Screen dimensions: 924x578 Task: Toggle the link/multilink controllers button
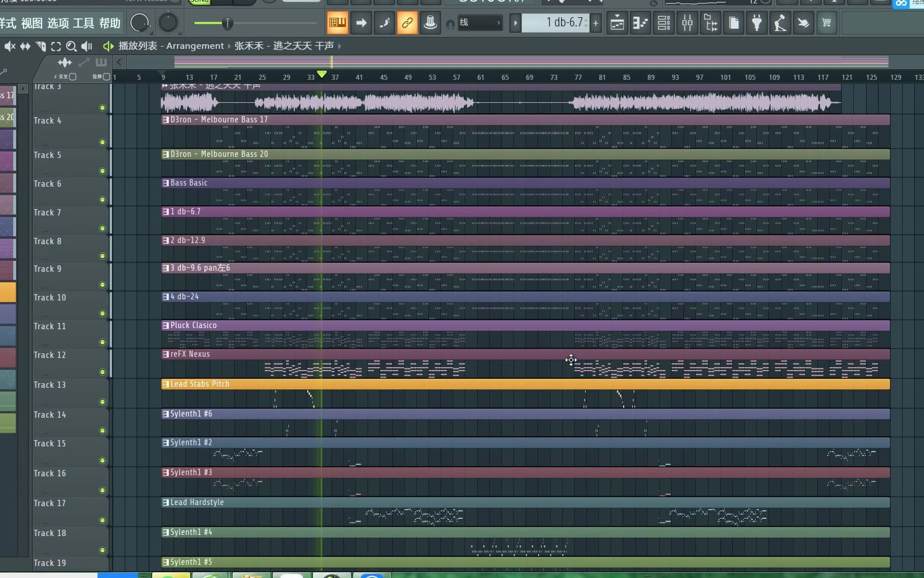(407, 23)
